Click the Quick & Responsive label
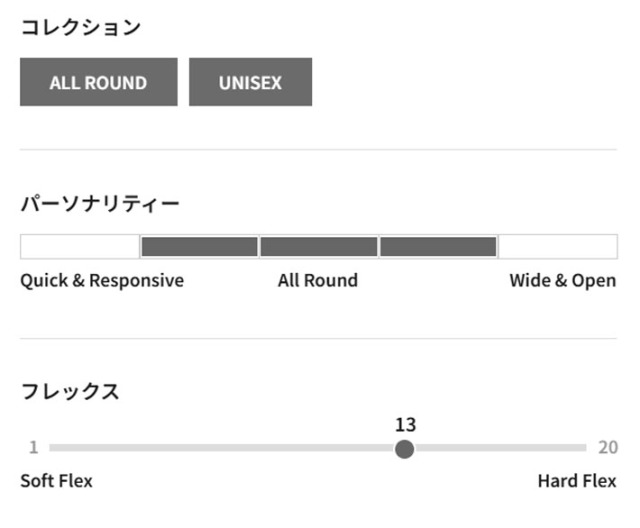 (102, 280)
